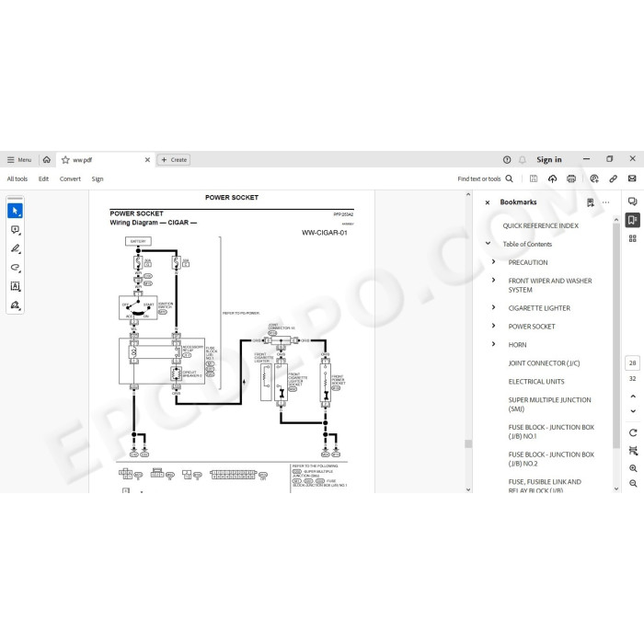Click the Bookmarks panel scrollbar
Viewport: 644px width, 644px height.
[616, 335]
